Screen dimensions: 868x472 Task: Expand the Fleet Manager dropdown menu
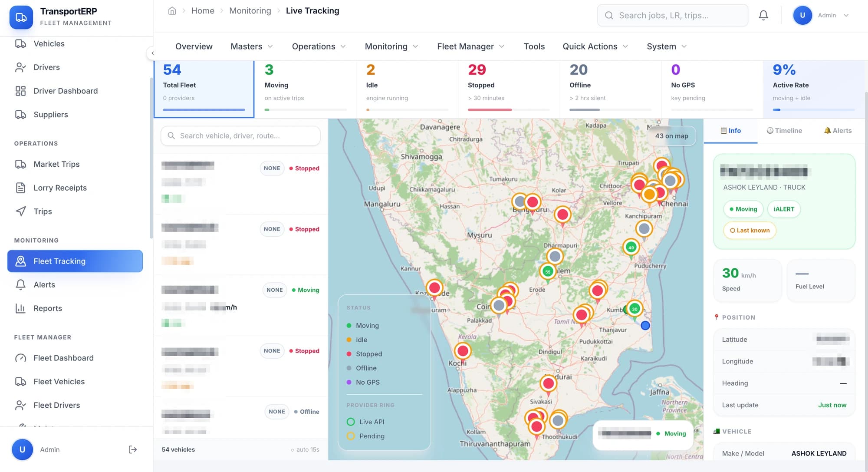point(471,46)
